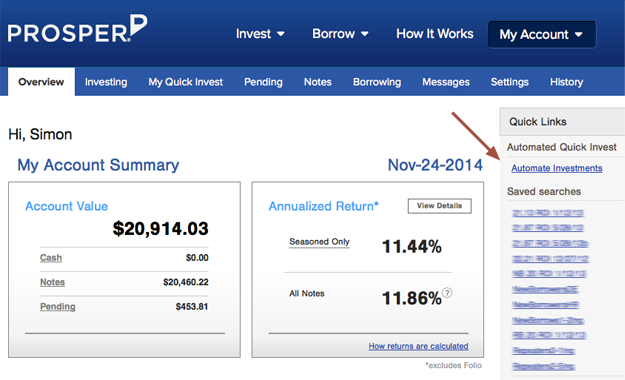Click the Saved searches heading

(x=544, y=191)
